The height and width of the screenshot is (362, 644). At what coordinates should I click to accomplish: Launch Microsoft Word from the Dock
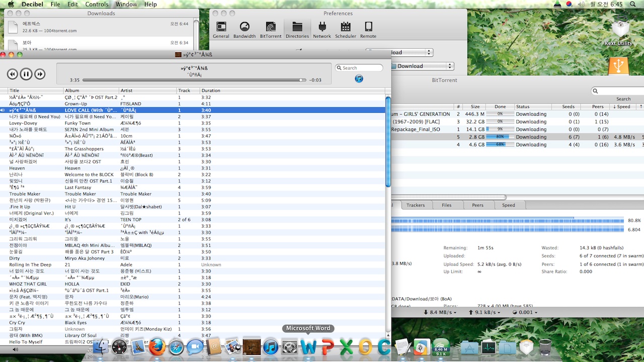click(x=308, y=347)
